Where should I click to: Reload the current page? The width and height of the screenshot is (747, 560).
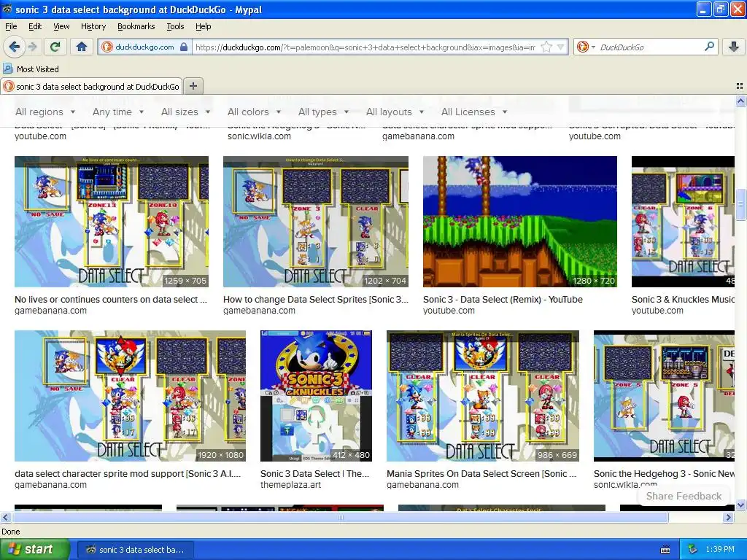(55, 47)
